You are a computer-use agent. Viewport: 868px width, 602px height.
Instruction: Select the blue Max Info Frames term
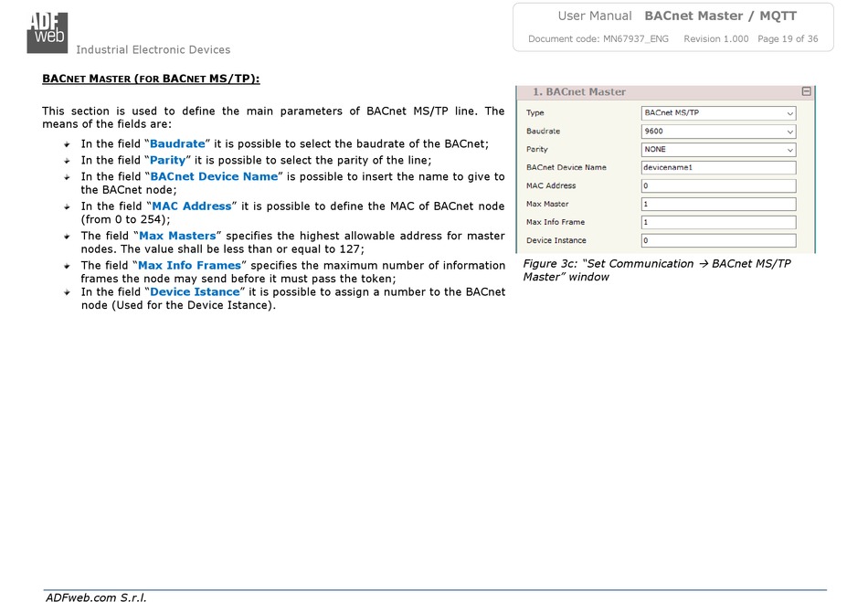[x=188, y=266]
